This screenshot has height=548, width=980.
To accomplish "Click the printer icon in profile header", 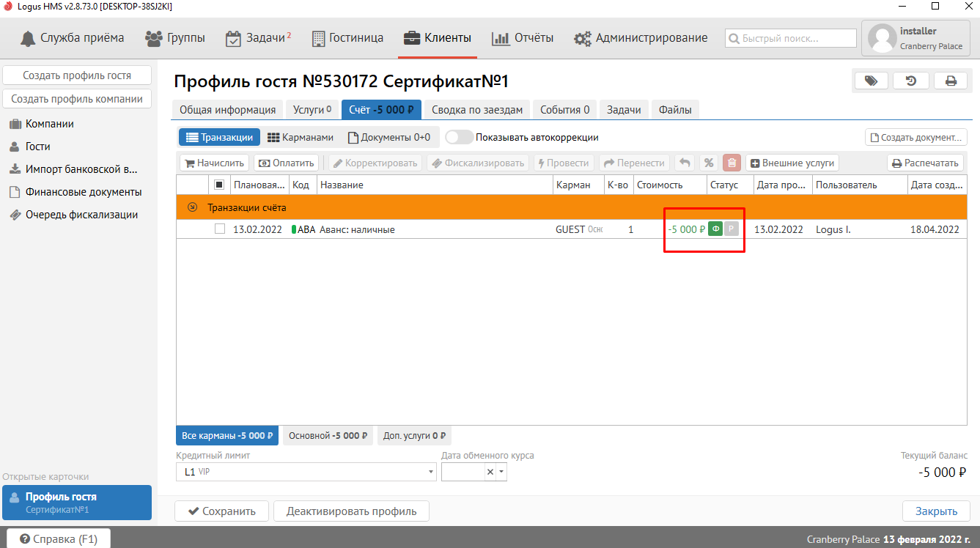I will click(x=951, y=81).
